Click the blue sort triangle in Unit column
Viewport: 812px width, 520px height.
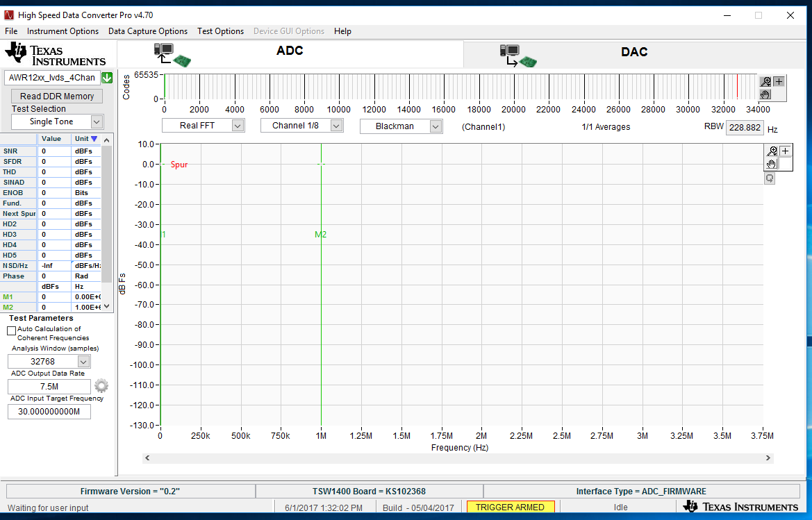(x=94, y=139)
